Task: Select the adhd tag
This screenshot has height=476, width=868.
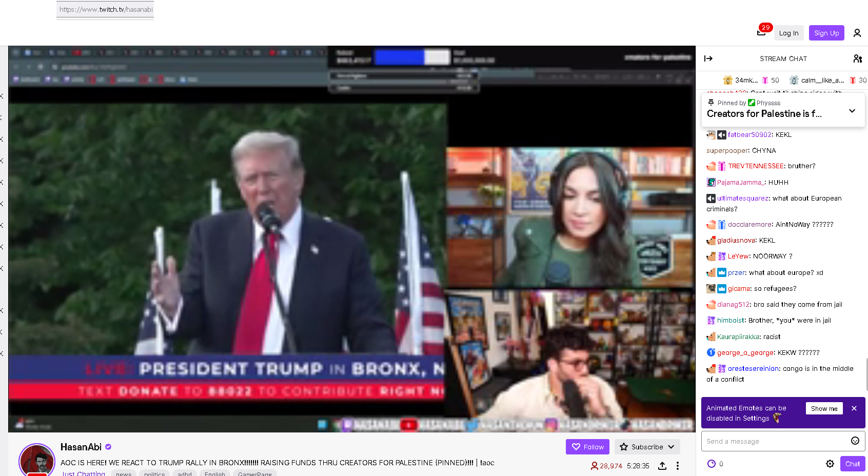Action: (185, 473)
